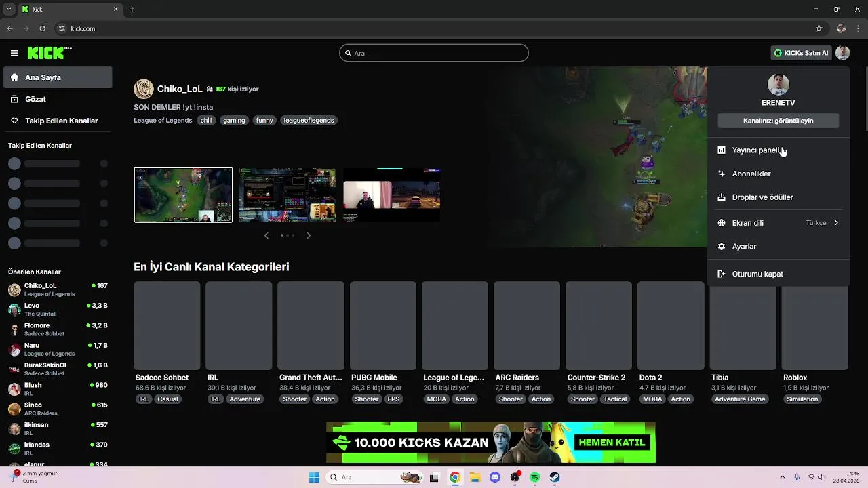868x488 pixels.
Task: Show hidden system tray icons chevron
Action: [x=783, y=477]
